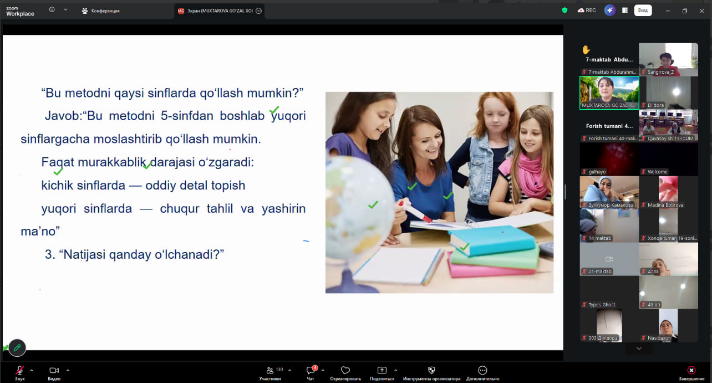The image size is (712, 383).
Task: Expand video options arrow beside camera
Action: point(68,370)
